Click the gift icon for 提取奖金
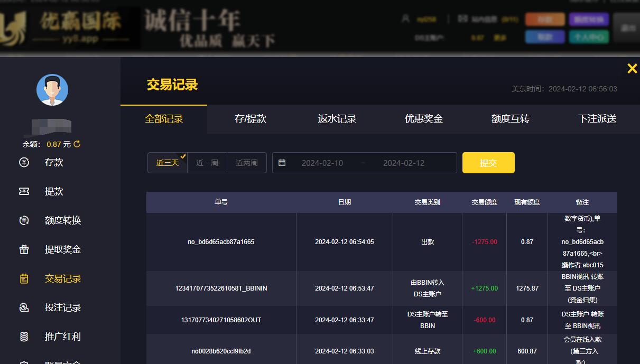The width and height of the screenshot is (640, 364). point(24,249)
